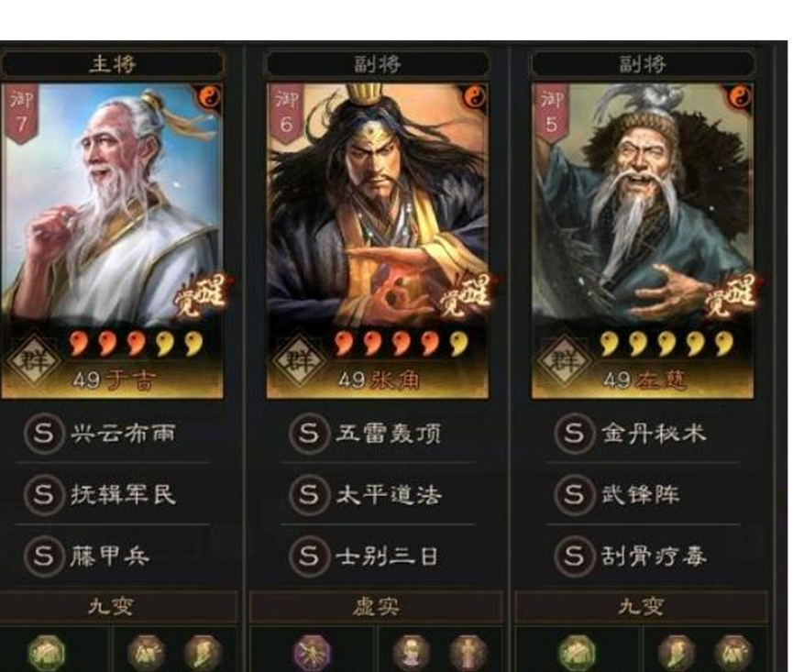Click 左慈's general portrait

(643, 204)
